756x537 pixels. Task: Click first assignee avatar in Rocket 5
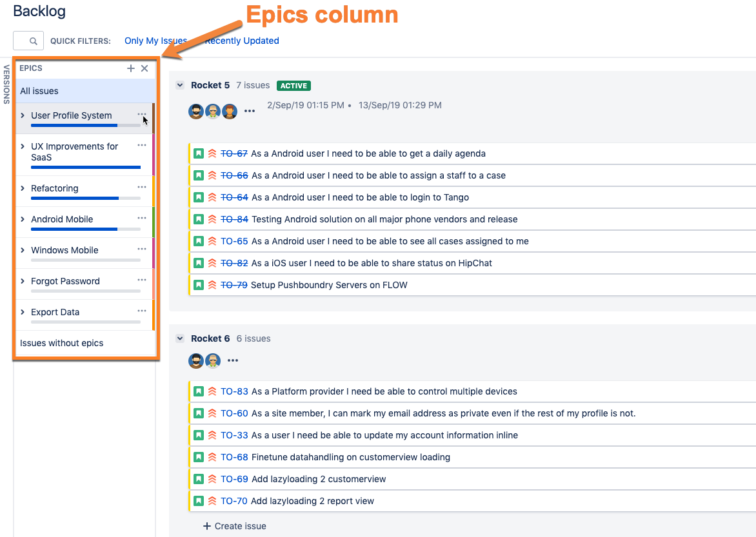pos(196,111)
